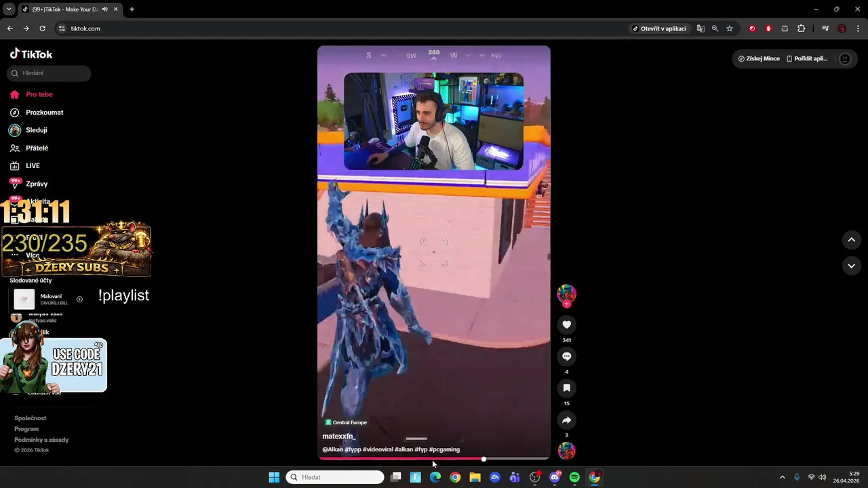Open the profile smiley avatar menu

[x=845, y=59]
